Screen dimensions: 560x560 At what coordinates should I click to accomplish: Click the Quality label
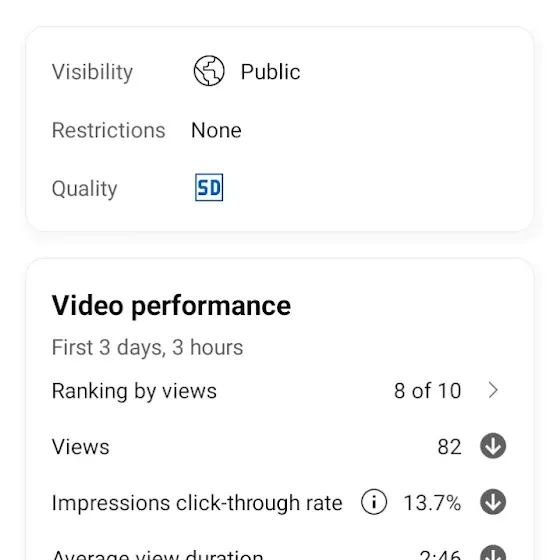(x=85, y=189)
